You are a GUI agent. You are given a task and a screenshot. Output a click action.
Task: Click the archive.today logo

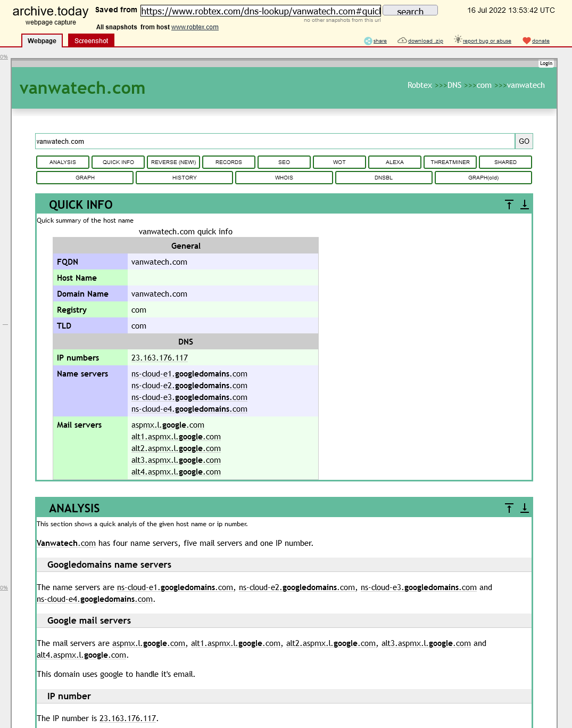(51, 11)
